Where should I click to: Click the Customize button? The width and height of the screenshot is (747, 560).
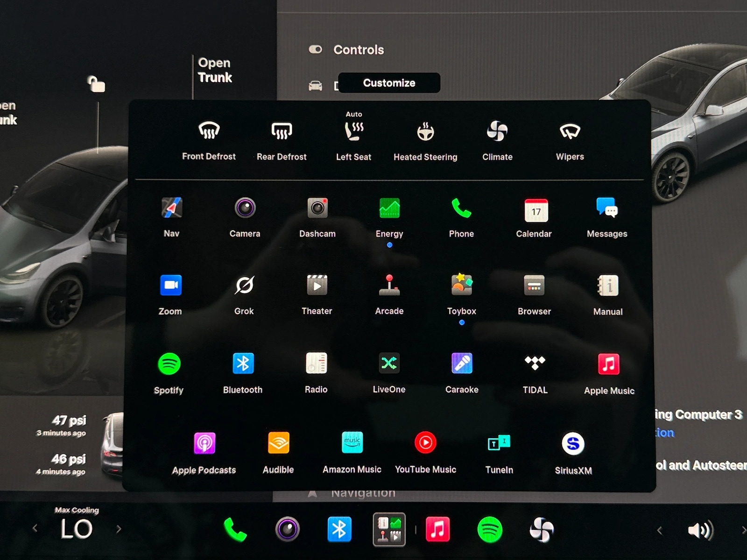(x=389, y=83)
